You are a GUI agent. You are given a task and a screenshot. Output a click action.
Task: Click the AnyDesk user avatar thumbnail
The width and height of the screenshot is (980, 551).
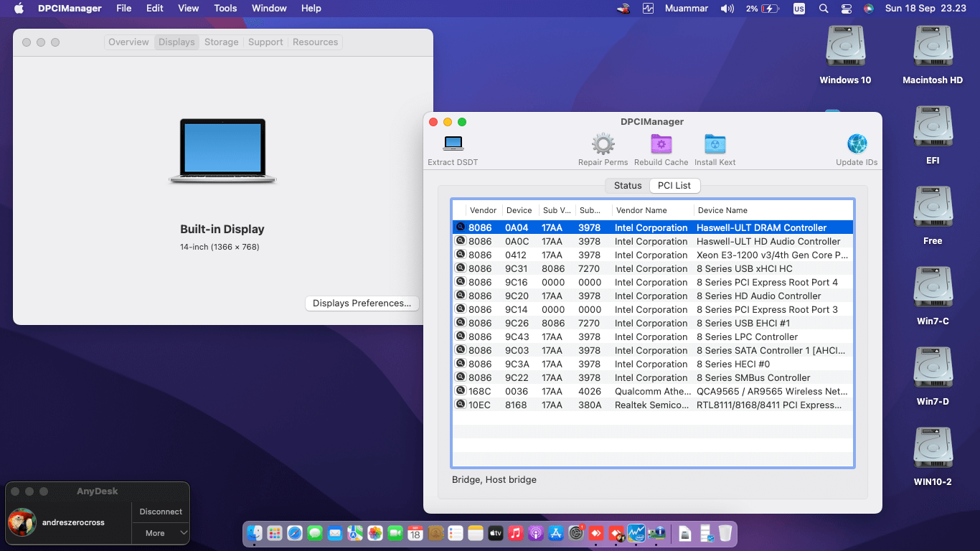pyautogui.click(x=22, y=522)
